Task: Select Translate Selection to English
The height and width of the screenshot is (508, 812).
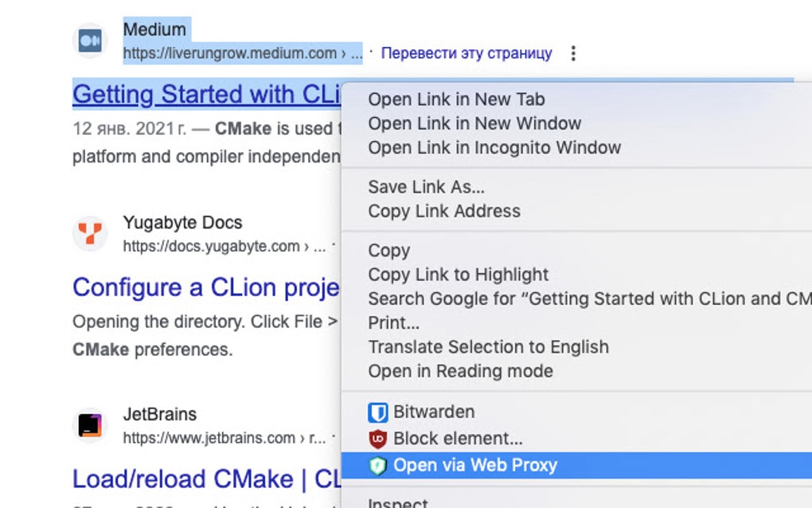Action: 488,347
